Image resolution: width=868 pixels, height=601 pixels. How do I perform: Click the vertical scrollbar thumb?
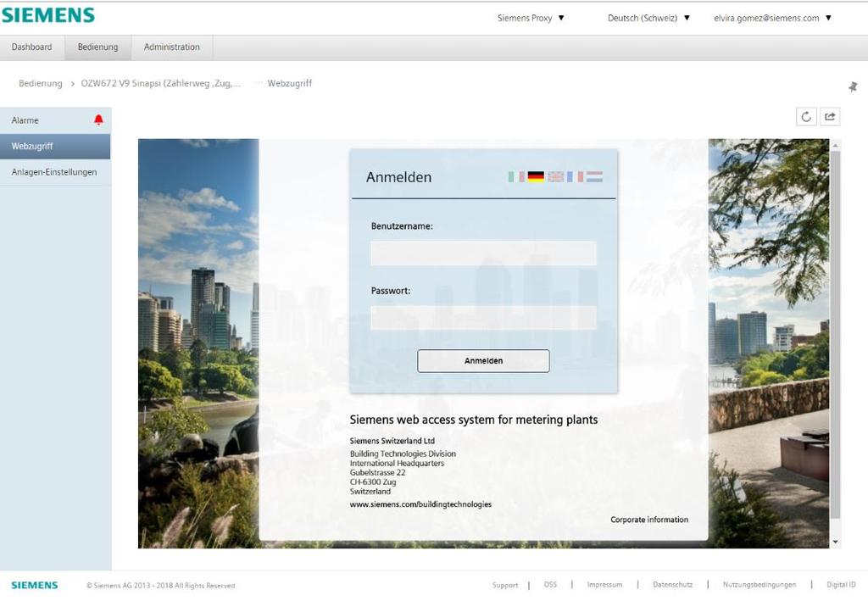835,335
